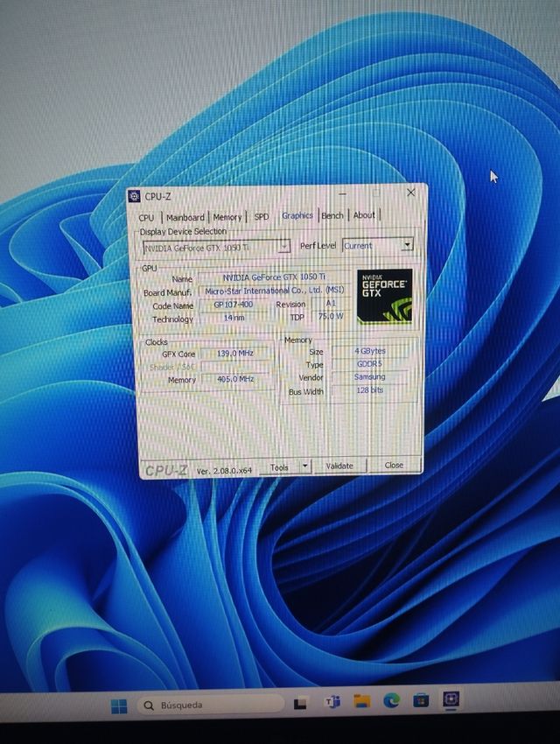Image resolution: width=560 pixels, height=744 pixels.
Task: Click the Búsqueda search box
Action: 210,705
